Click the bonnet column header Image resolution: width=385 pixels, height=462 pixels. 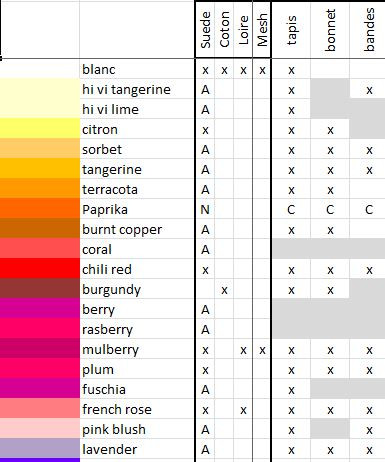[330, 30]
